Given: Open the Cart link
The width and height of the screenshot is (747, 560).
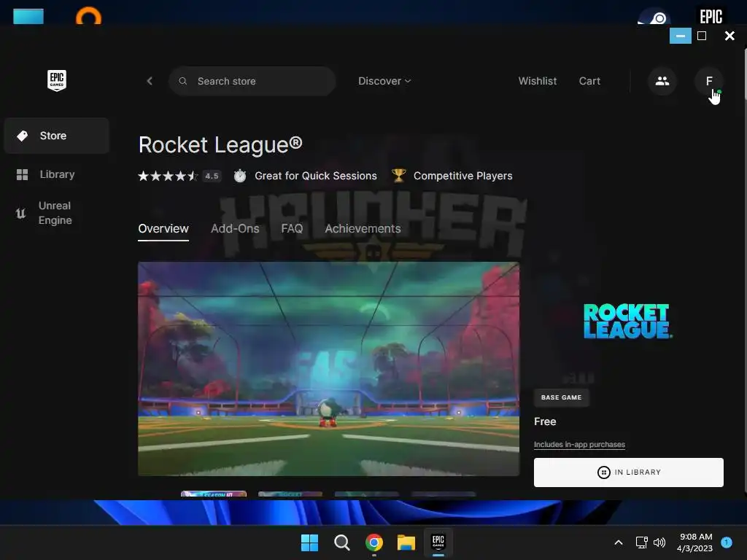Looking at the screenshot, I should tap(589, 81).
